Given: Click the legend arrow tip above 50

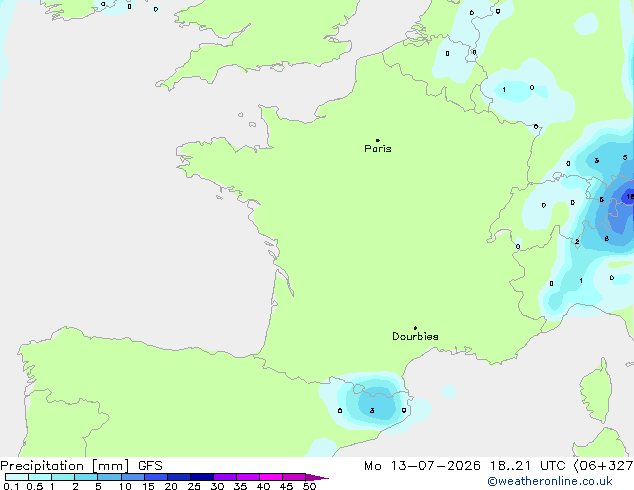Looking at the screenshot, I should (x=317, y=477).
